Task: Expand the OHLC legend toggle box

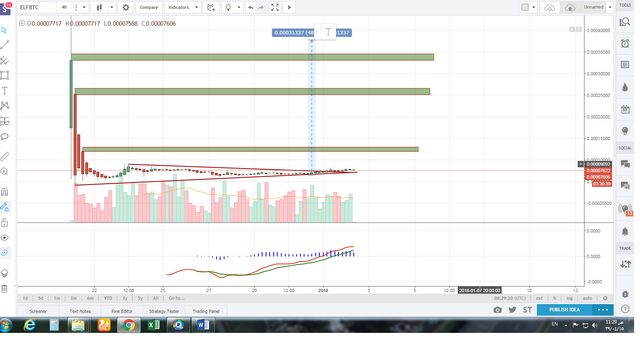Action: point(22,23)
